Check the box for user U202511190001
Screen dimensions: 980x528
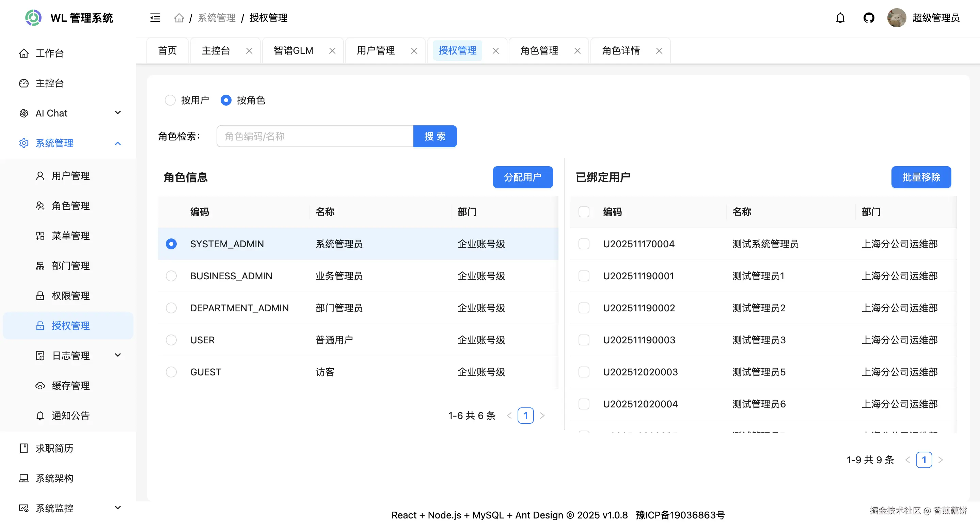coord(584,276)
